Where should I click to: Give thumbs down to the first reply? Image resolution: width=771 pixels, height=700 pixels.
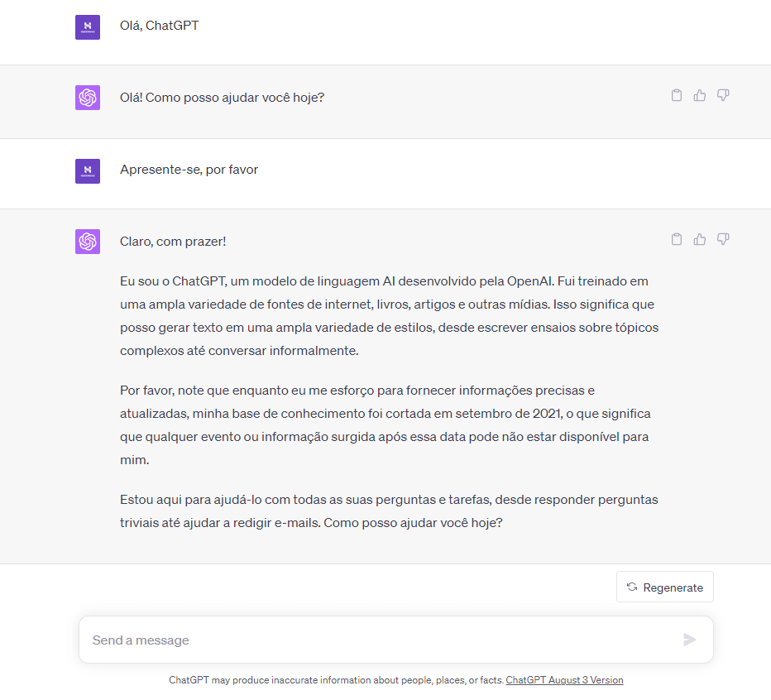tap(723, 95)
